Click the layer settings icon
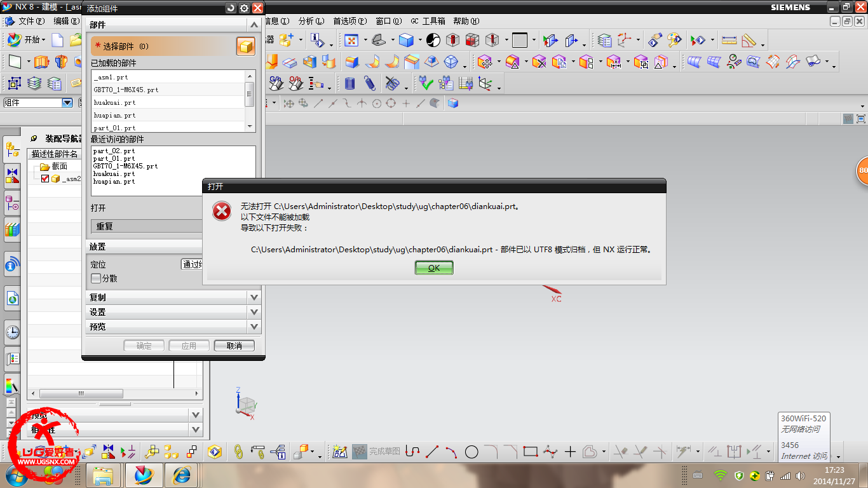868x488 pixels. click(604, 40)
